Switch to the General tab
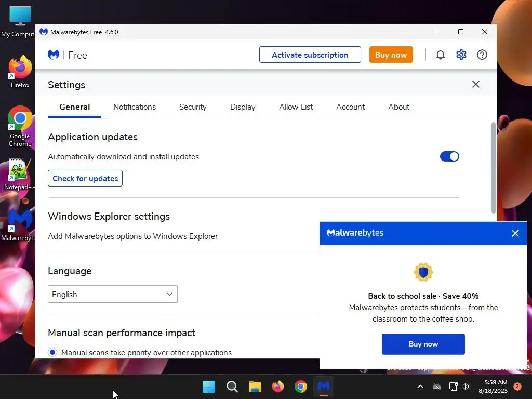Image resolution: width=532 pixels, height=399 pixels. pyautogui.click(x=75, y=107)
